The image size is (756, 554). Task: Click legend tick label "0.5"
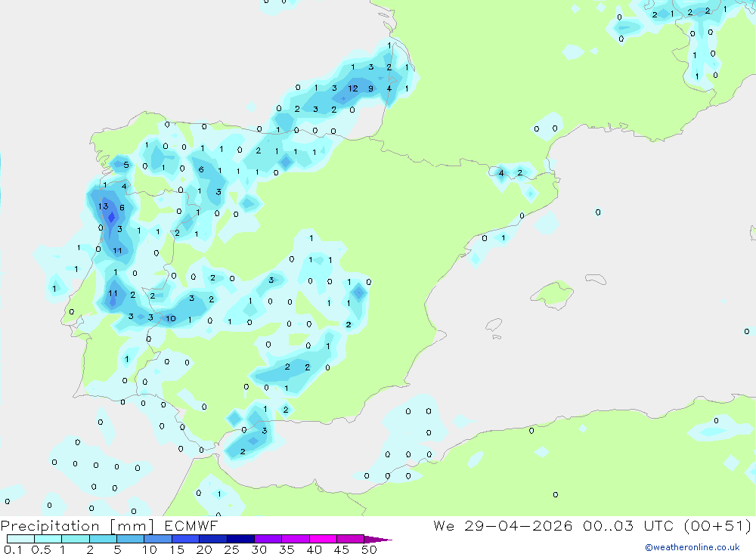41,549
